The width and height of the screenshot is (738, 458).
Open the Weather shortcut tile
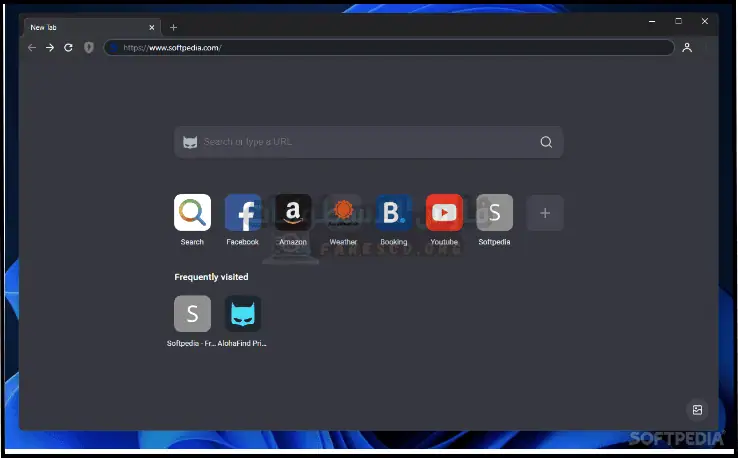(343, 213)
